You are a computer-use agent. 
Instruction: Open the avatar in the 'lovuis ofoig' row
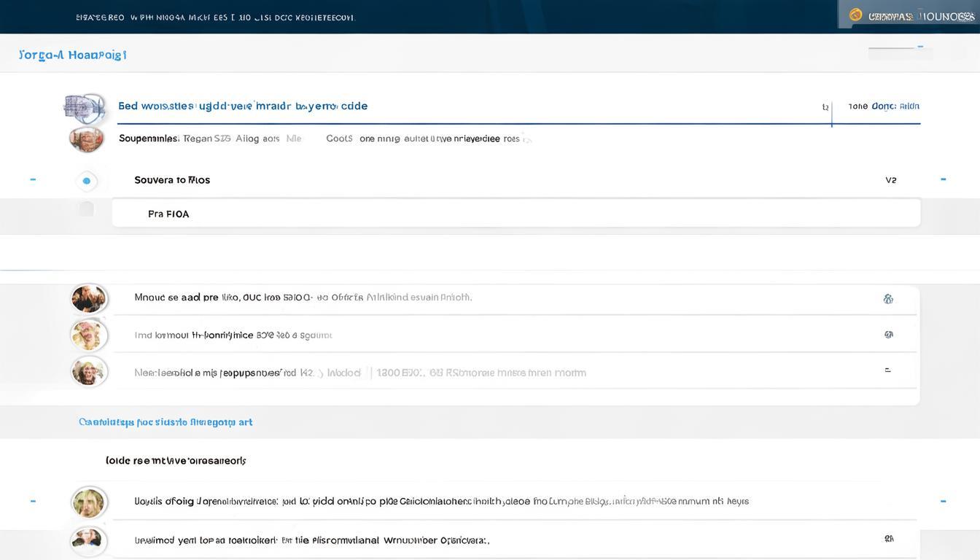[89, 502]
